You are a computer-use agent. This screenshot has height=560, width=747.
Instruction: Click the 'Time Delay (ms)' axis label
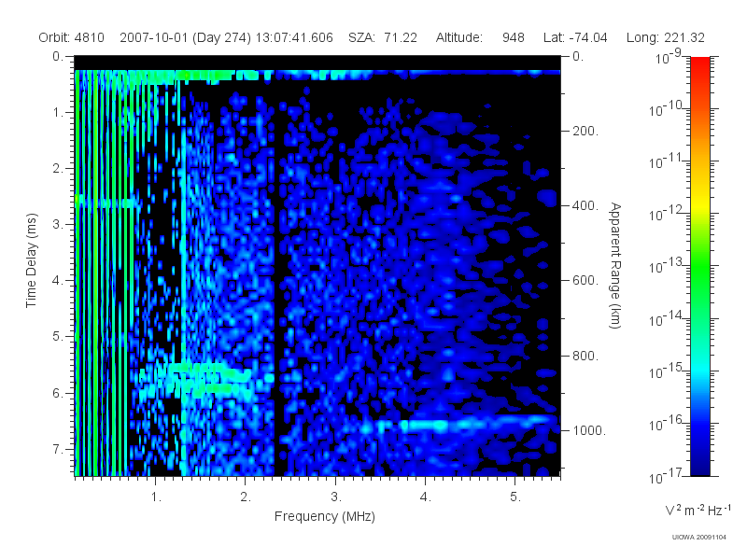[31, 260]
